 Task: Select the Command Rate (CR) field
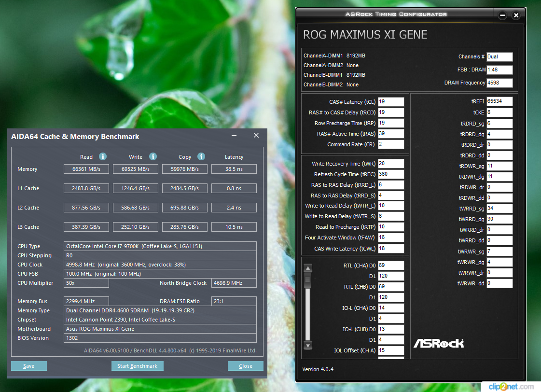pyautogui.click(x=391, y=144)
